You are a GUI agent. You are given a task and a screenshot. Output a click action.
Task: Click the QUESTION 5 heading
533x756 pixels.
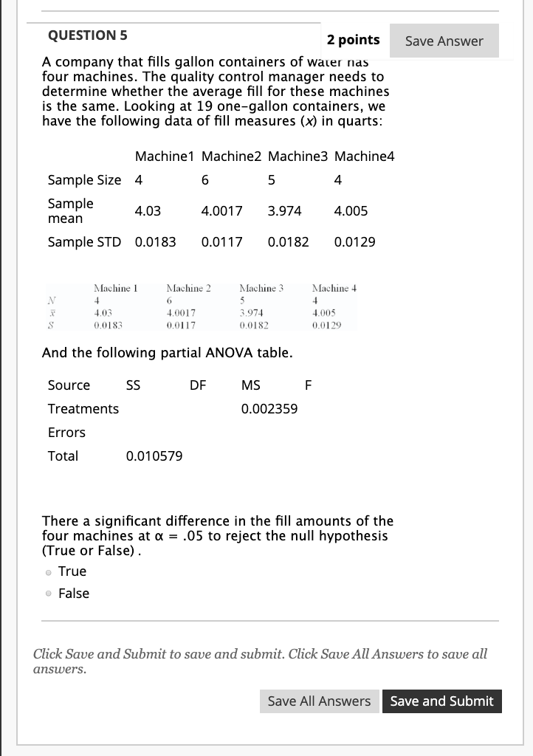click(x=88, y=35)
